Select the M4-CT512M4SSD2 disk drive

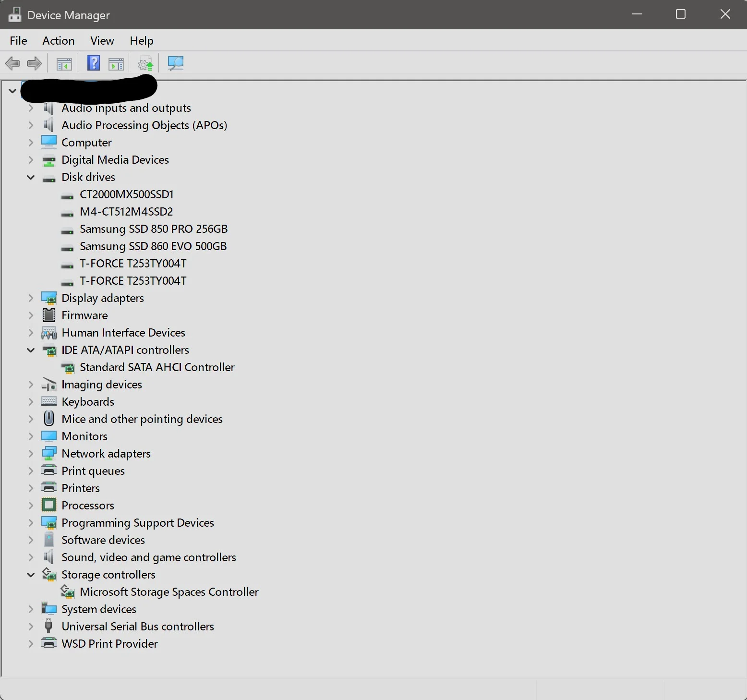(126, 212)
